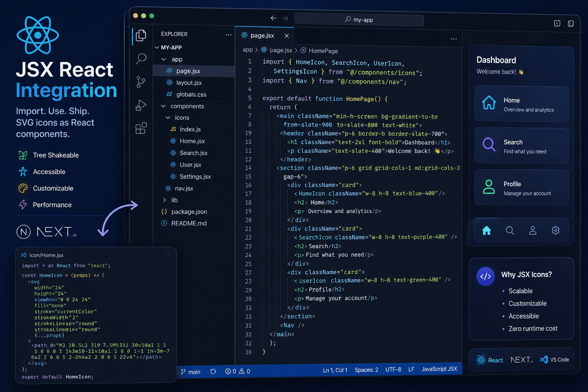Open the Explorer view in activity bar

point(141,36)
